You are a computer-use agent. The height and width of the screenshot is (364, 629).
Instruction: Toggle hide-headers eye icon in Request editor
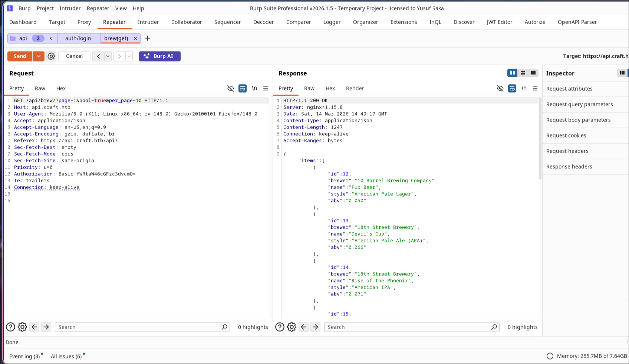point(231,88)
